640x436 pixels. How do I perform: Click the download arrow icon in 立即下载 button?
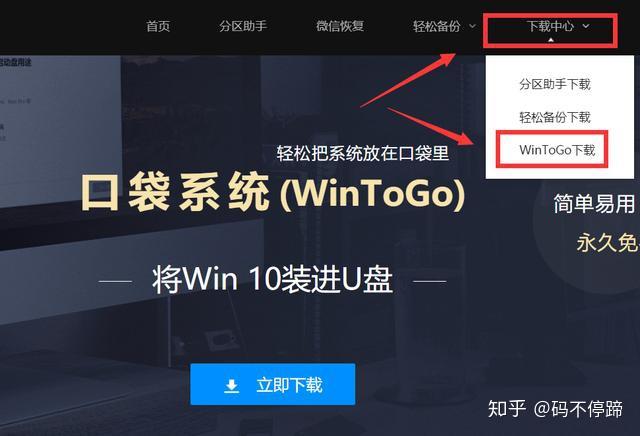pos(231,385)
